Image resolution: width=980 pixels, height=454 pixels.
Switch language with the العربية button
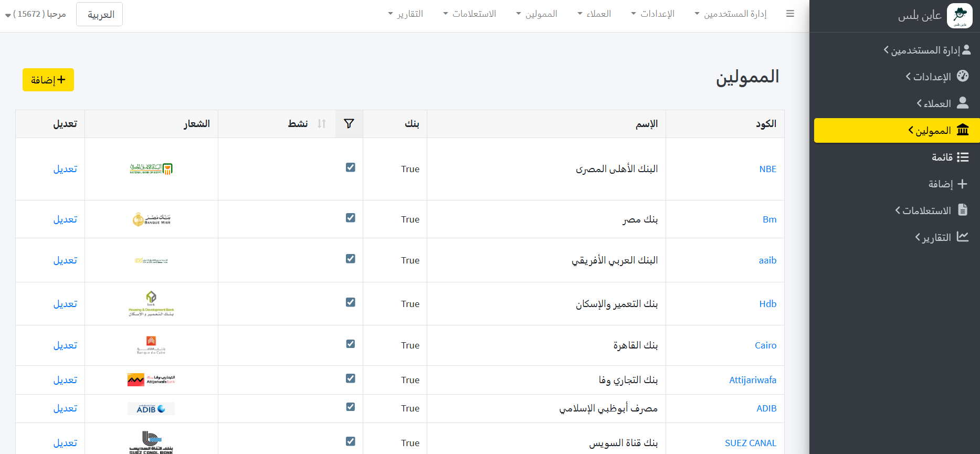(100, 14)
